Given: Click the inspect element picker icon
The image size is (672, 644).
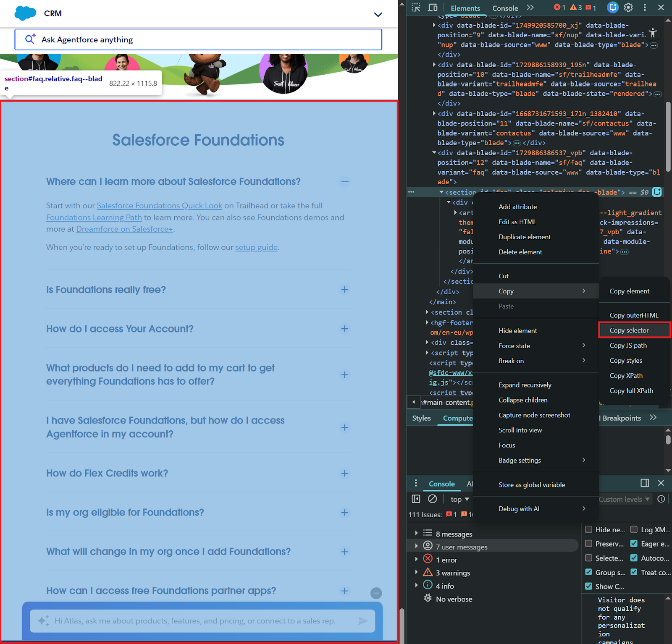Looking at the screenshot, I should (416, 8).
